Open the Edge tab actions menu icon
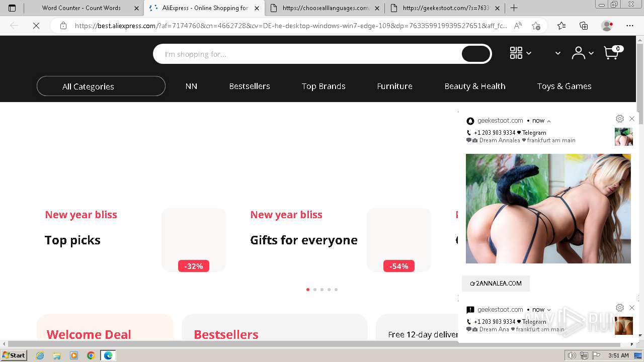Image resolution: width=644 pixels, height=362 pixels. point(12,8)
